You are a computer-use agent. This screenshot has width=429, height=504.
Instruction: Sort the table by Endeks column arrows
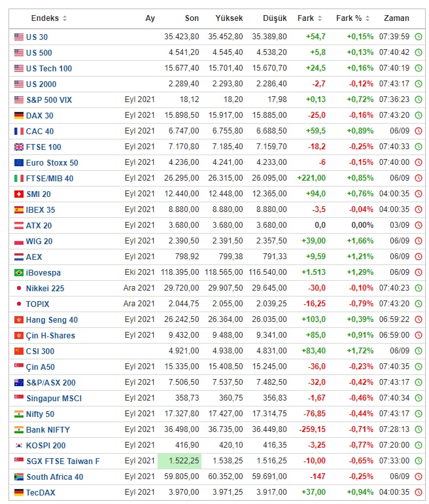64,18
